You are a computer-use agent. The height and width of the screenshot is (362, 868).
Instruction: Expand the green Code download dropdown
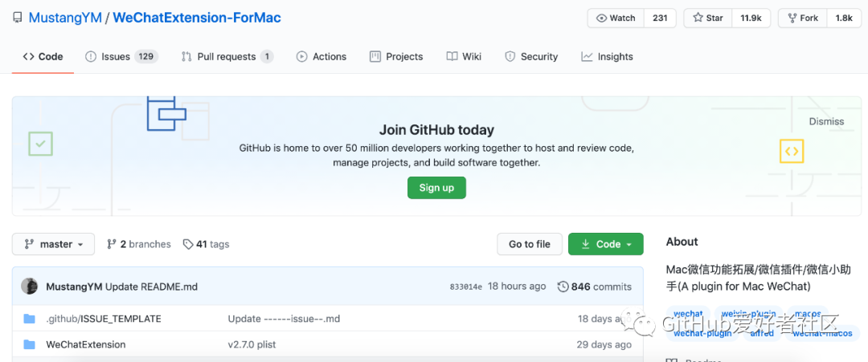pos(606,244)
